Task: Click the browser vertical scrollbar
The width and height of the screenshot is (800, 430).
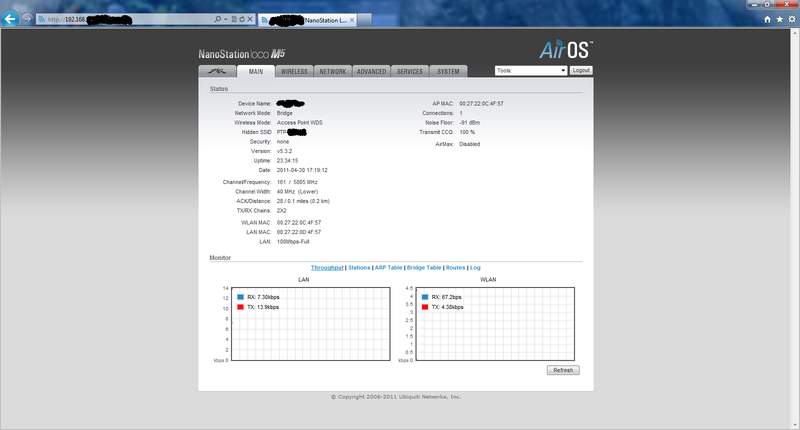Action: [x=795, y=229]
